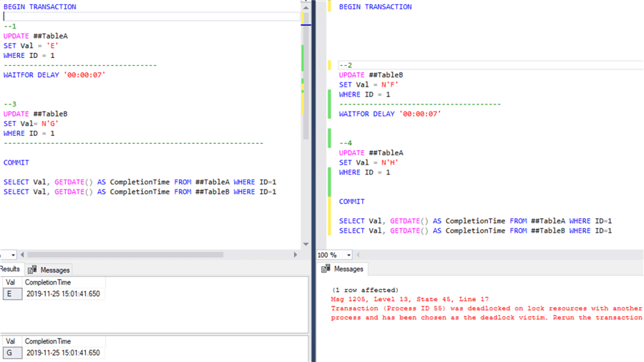Click the Messages tab icon in left pane
This screenshot has height=362, width=644.
[32, 270]
